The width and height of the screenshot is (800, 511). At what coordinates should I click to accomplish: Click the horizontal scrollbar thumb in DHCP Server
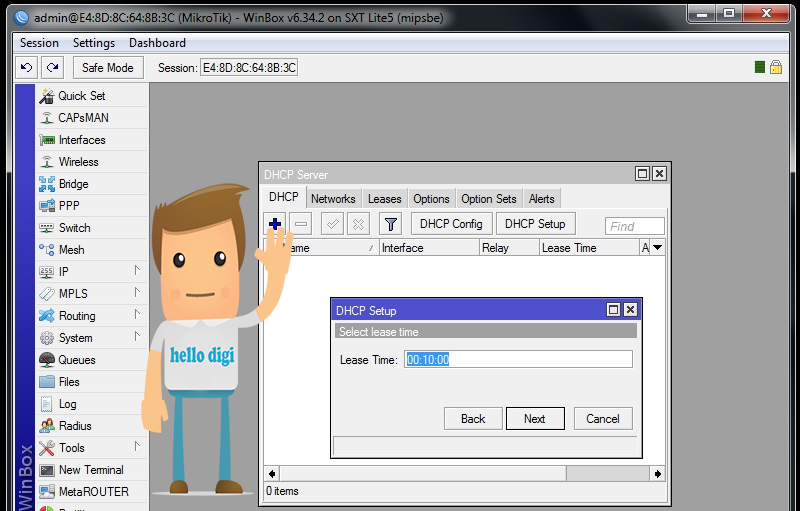(422, 474)
